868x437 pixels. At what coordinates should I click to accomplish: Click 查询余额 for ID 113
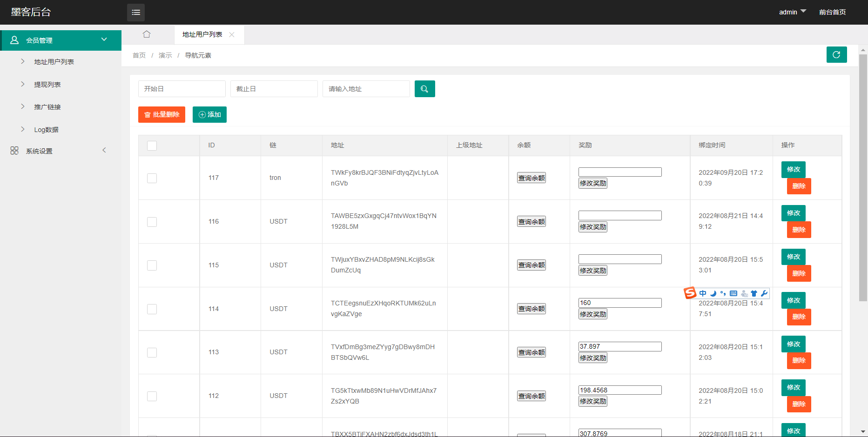pyautogui.click(x=532, y=352)
